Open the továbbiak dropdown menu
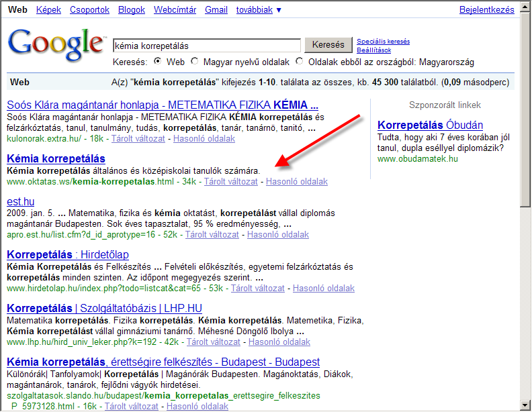The image size is (532, 412). coord(259,10)
